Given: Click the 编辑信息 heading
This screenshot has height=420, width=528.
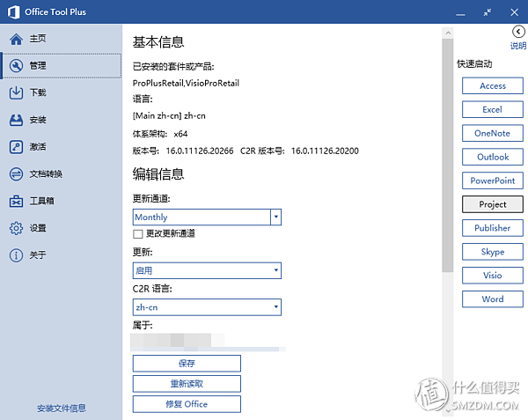Looking at the screenshot, I should pyautogui.click(x=158, y=174).
